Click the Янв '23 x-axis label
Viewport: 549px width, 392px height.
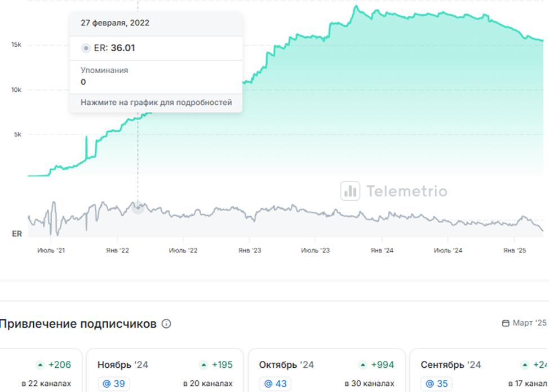(x=250, y=251)
